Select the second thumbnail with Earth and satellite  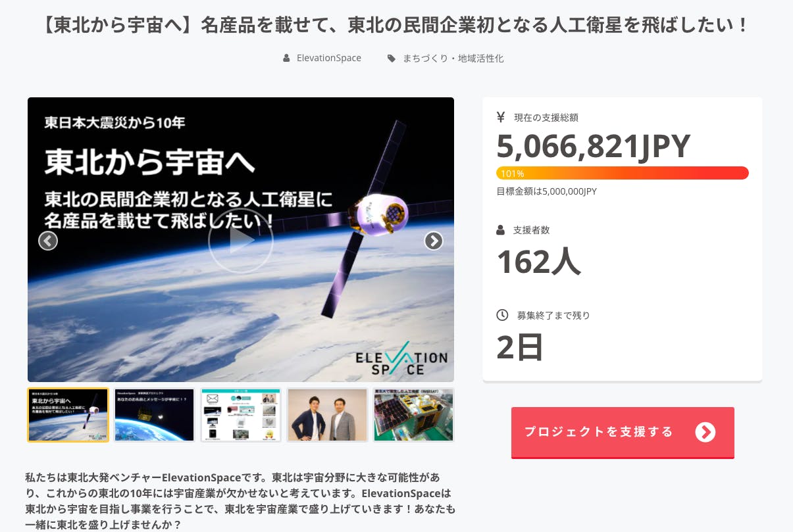pos(155,415)
